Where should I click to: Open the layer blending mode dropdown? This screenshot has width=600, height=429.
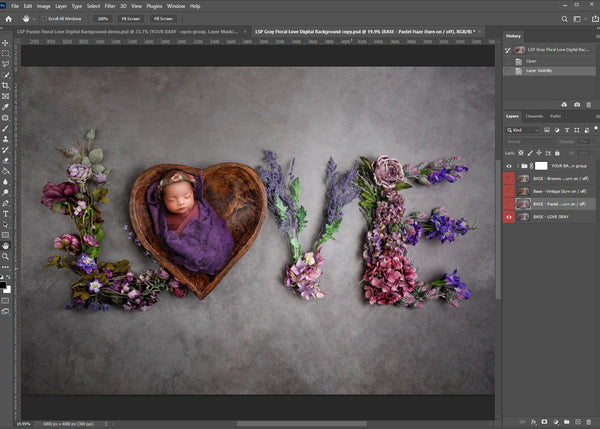point(525,141)
